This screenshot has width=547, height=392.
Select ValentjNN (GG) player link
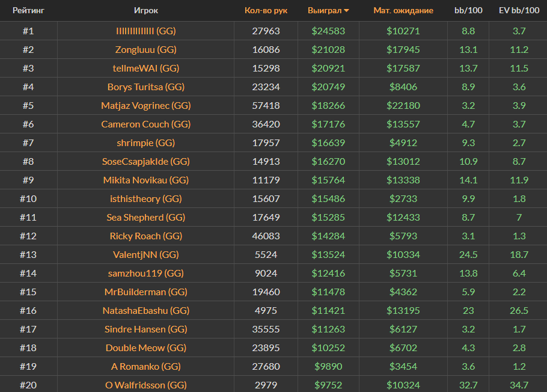point(146,255)
